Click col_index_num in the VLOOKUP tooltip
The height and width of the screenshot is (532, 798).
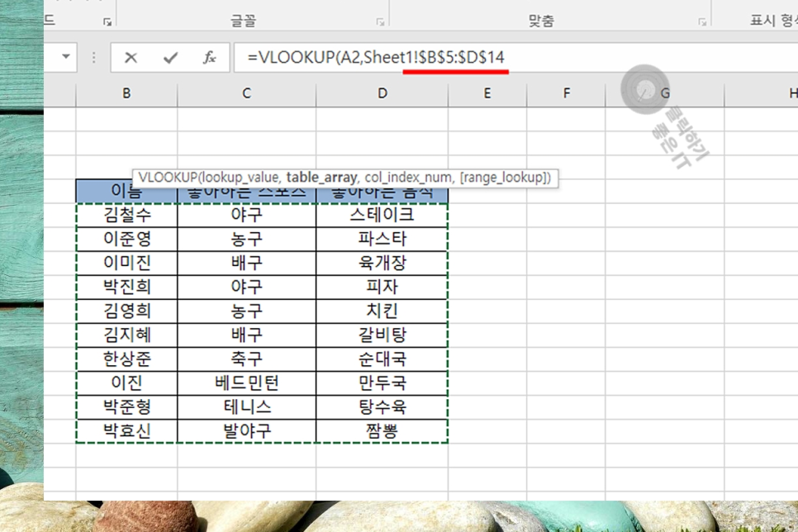[408, 178]
